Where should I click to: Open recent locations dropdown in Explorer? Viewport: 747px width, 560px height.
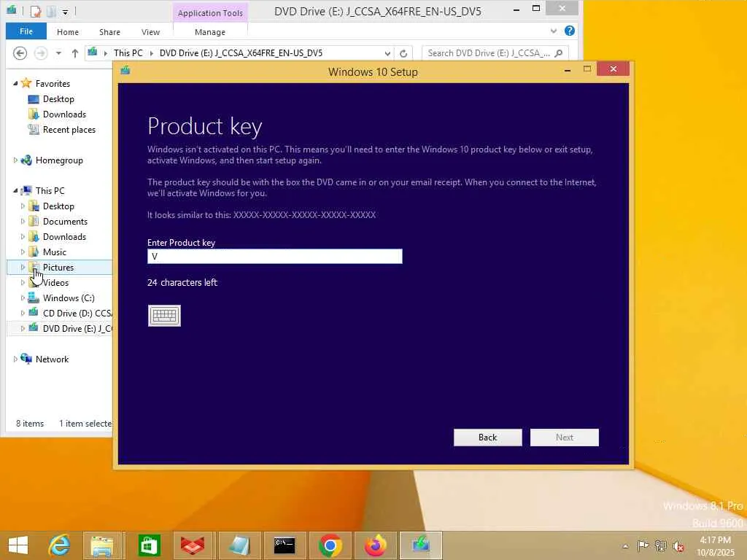[x=58, y=52]
